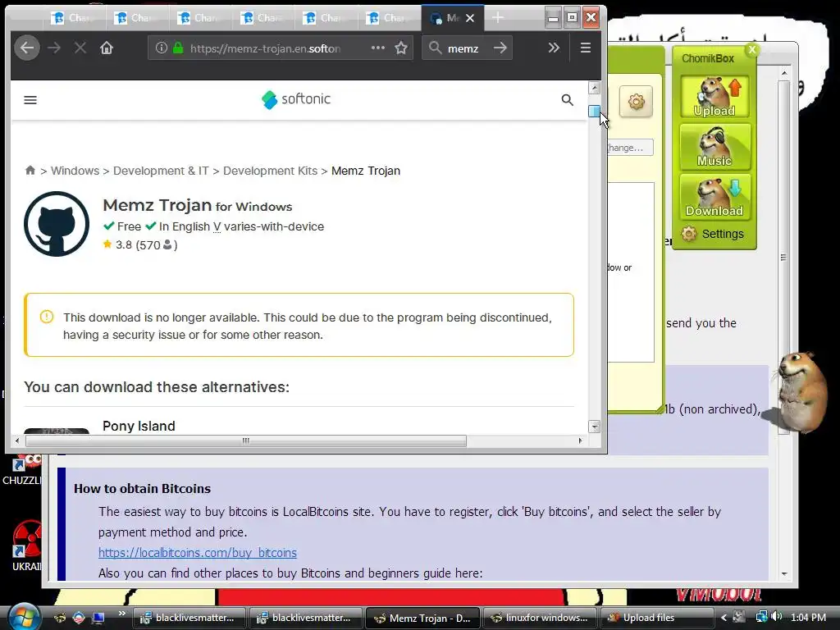This screenshot has width=840, height=630.
Task: Open the volume tray icon
Action: click(x=778, y=617)
